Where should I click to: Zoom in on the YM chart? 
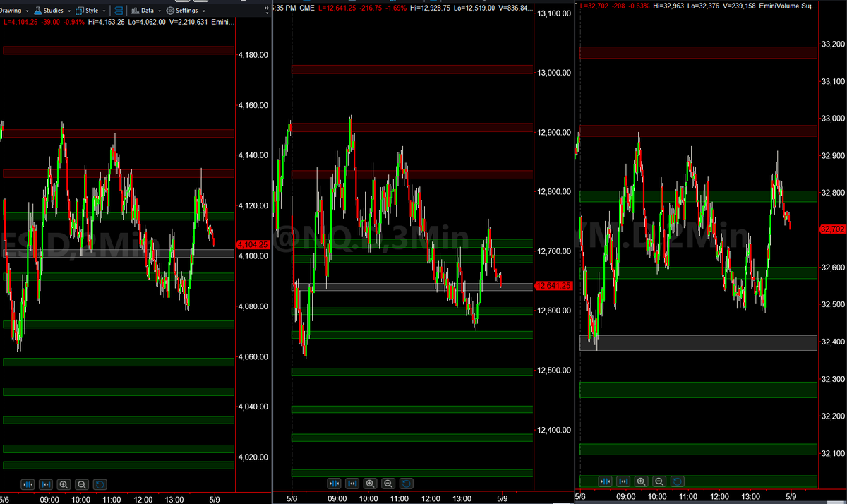click(x=641, y=481)
